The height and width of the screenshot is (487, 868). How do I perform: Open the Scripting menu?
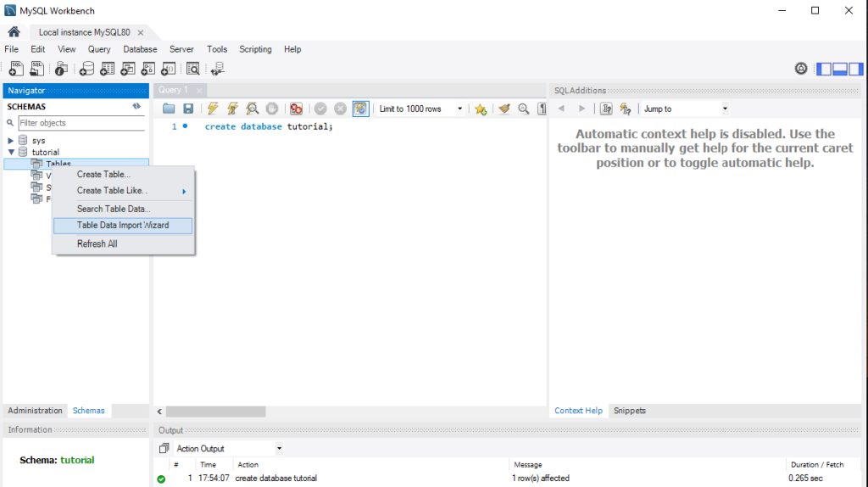(255, 49)
